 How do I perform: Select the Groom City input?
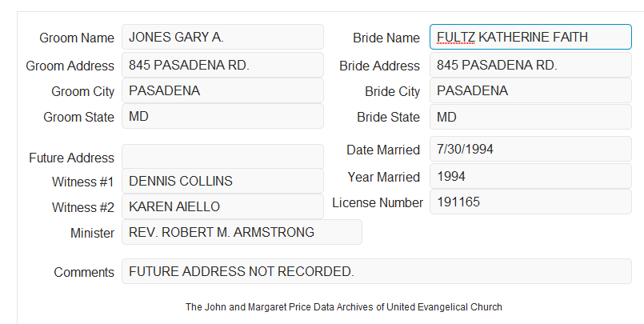[x=222, y=90]
